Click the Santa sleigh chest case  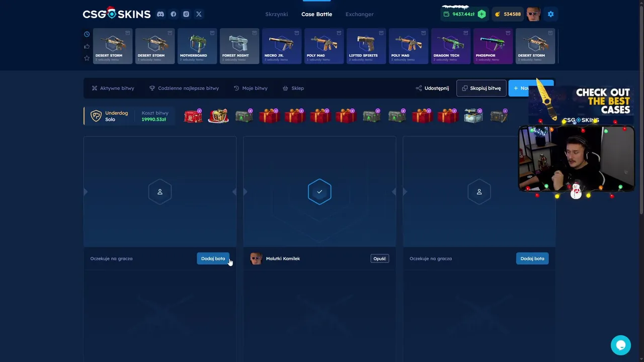click(x=218, y=116)
